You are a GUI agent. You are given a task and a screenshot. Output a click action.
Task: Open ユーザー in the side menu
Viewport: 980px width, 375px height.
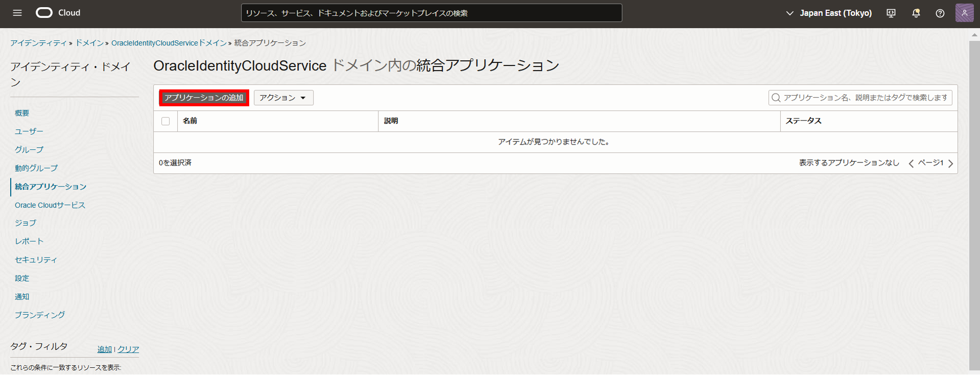(x=29, y=131)
